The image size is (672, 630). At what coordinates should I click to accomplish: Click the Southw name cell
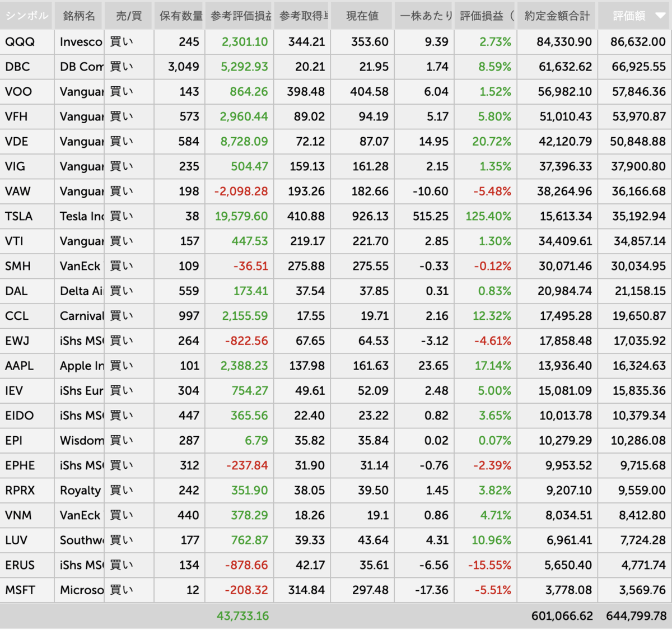(x=79, y=540)
